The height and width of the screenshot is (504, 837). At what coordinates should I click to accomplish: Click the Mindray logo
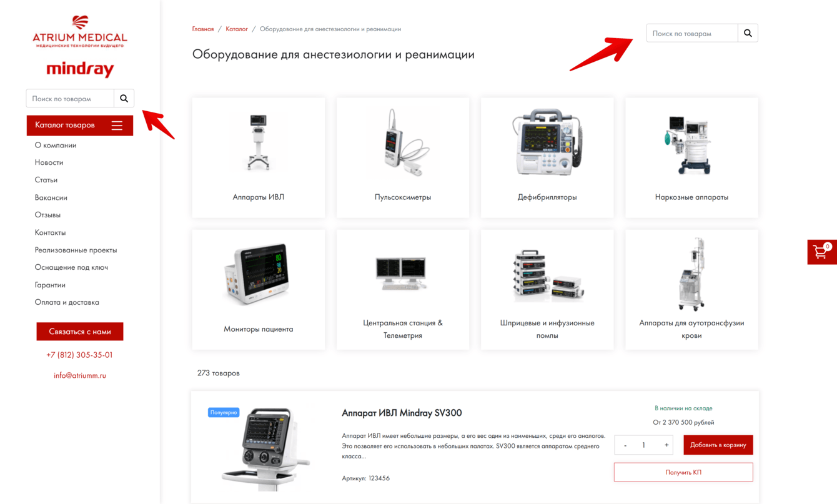pyautogui.click(x=80, y=69)
